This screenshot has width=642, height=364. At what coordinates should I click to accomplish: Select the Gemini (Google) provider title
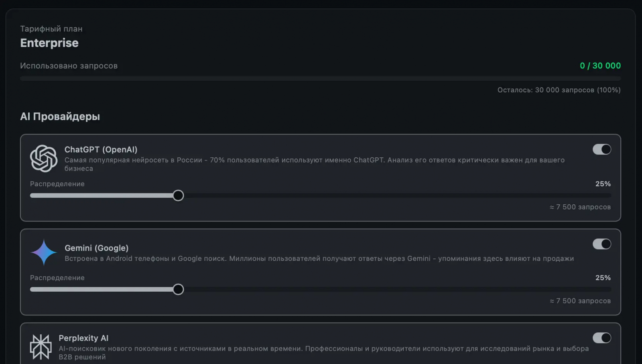(x=96, y=248)
